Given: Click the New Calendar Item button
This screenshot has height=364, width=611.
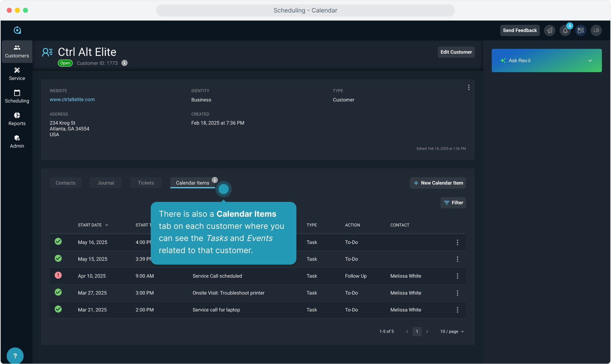Looking at the screenshot, I should 438,183.
